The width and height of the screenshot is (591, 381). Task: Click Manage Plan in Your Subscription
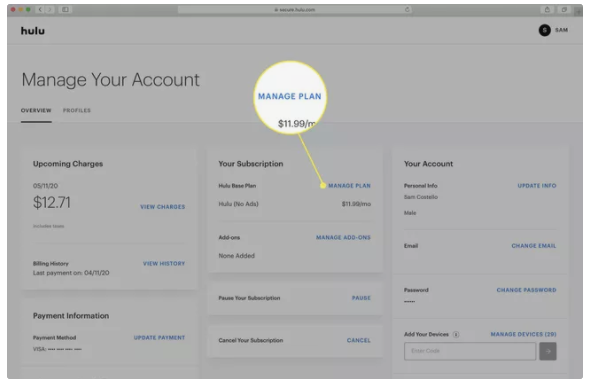pos(349,186)
